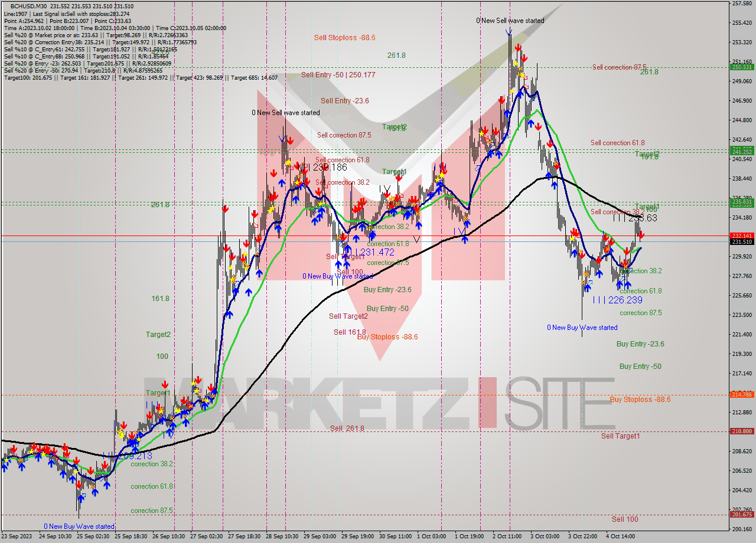The height and width of the screenshot is (543, 756).
Task: Click the '3 Oct 03:00' time axis label
Action: [546, 537]
